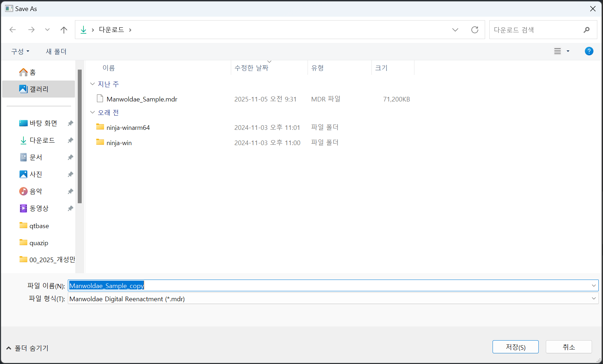This screenshot has height=364, width=603.
Task: Open the help question mark icon
Action: (589, 51)
